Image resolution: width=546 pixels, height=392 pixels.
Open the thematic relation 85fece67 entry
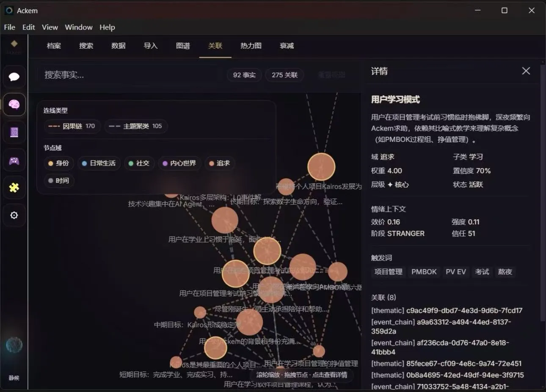(447, 364)
